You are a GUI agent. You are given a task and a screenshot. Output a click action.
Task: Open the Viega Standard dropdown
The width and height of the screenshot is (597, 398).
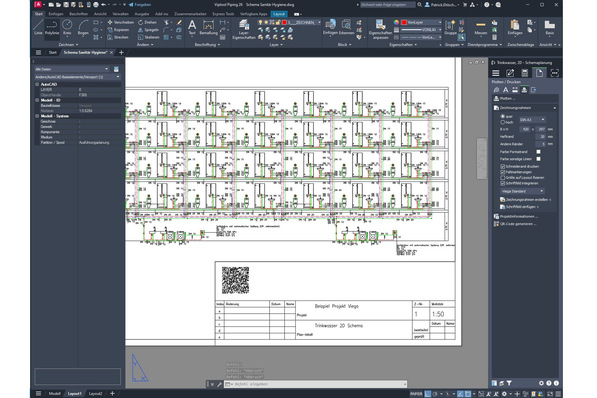click(x=522, y=191)
